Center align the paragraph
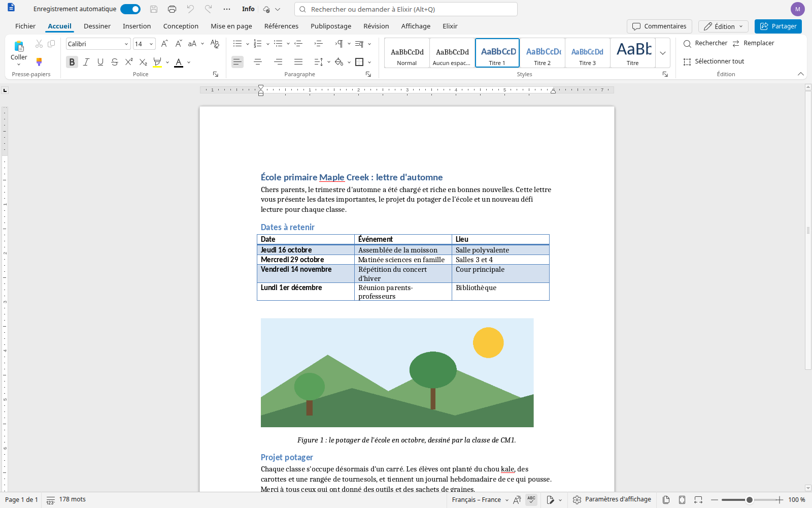This screenshot has height=508, width=812. point(258,62)
